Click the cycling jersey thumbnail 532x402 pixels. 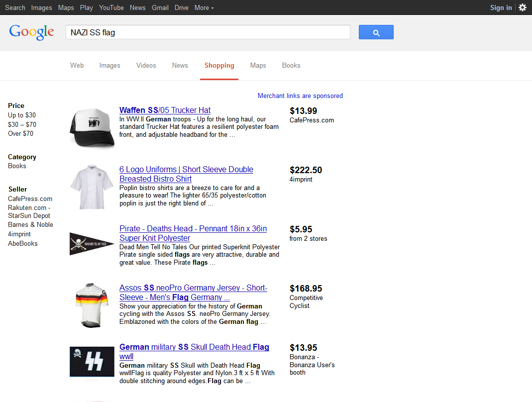(92, 305)
